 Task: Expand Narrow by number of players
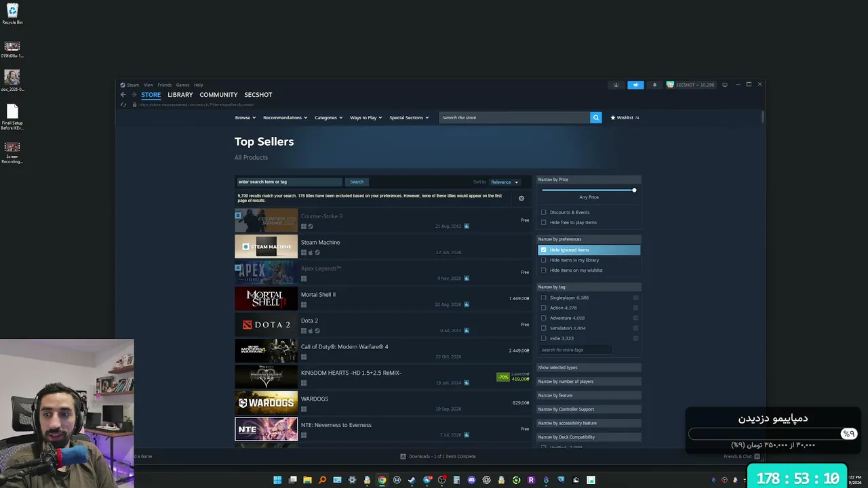(589, 382)
